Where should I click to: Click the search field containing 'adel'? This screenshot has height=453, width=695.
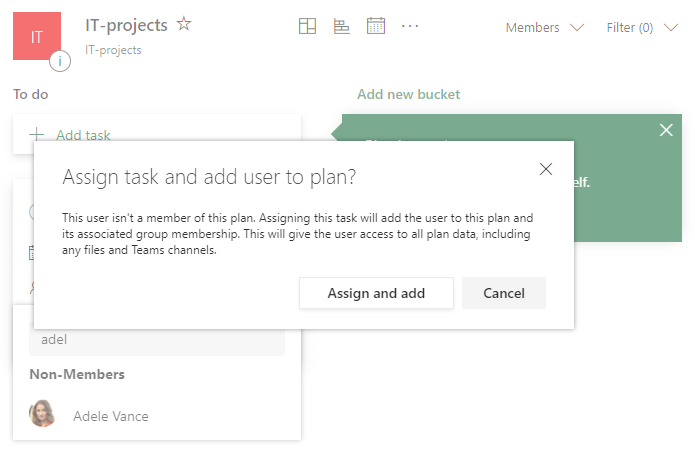tap(157, 340)
